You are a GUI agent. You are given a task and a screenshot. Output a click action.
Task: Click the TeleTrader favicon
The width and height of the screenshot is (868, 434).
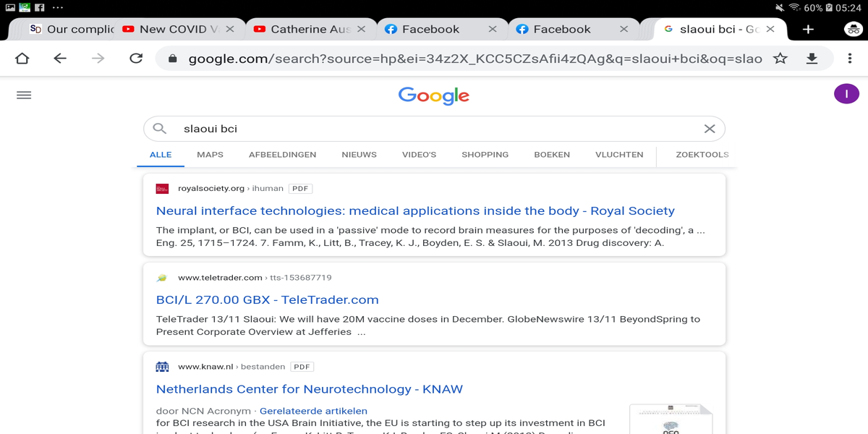tap(162, 277)
